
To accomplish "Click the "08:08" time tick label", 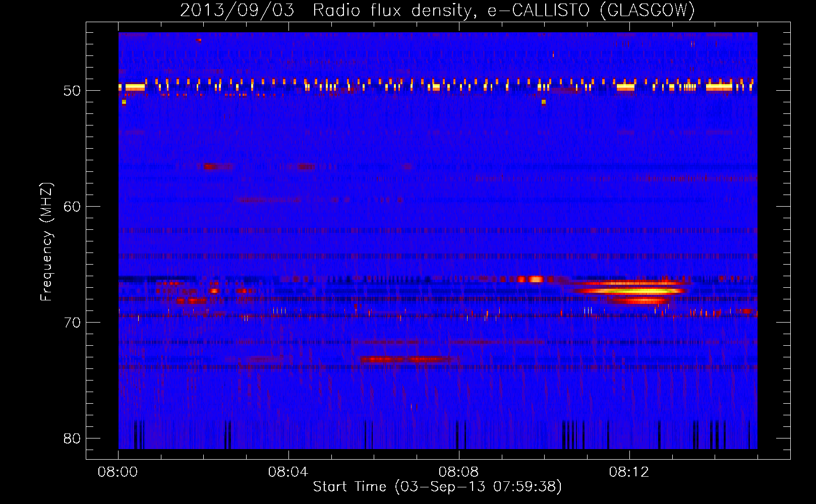I will 459,472.
